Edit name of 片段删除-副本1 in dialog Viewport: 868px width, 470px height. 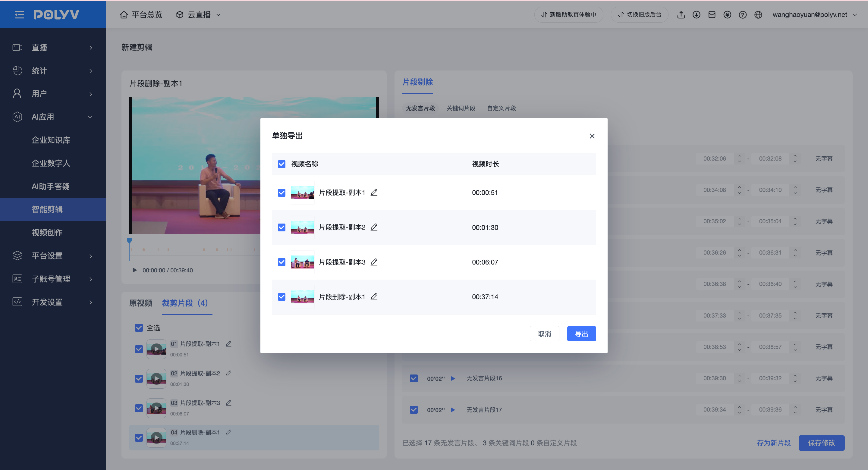click(x=374, y=296)
